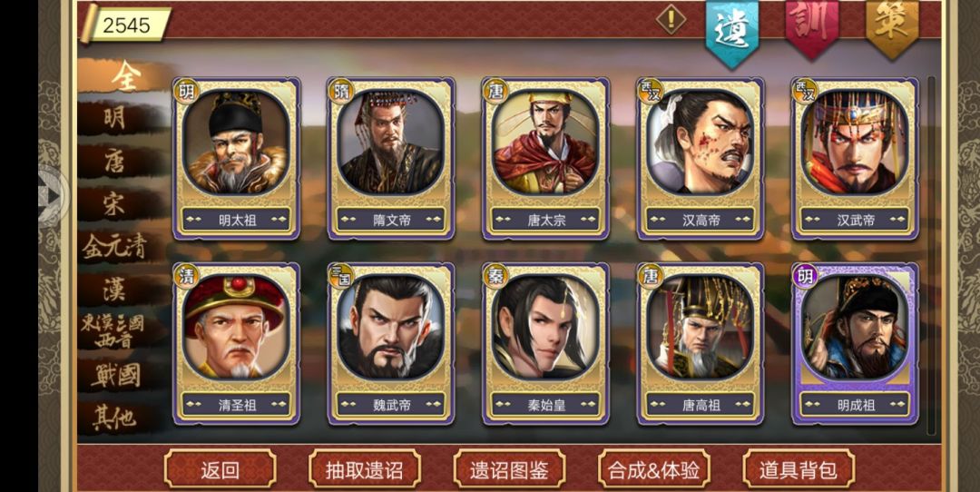The image size is (980, 492).
Task: Open the 遗诏图鉴 edict gallery
Action: 509,470
